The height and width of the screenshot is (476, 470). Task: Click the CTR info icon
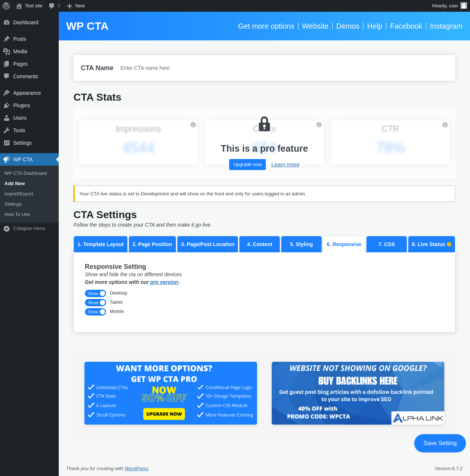click(445, 125)
